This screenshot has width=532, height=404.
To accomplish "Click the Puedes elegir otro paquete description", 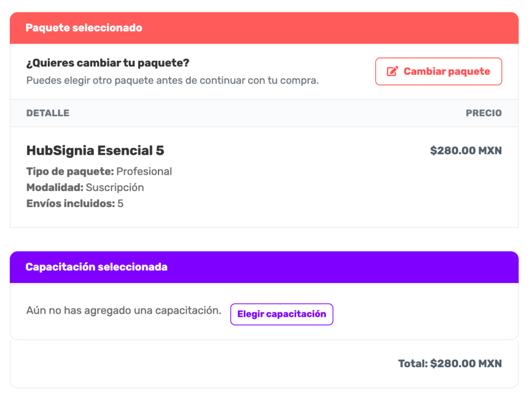I will coord(172,80).
